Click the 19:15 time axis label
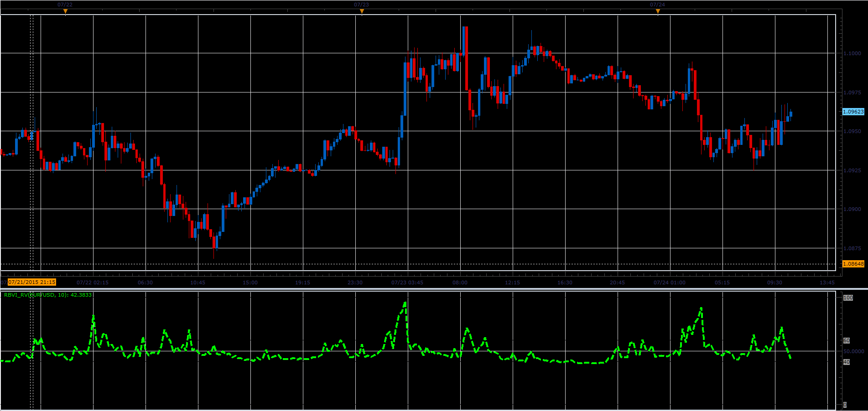Screen dimensions: 868x411 pos(302,283)
